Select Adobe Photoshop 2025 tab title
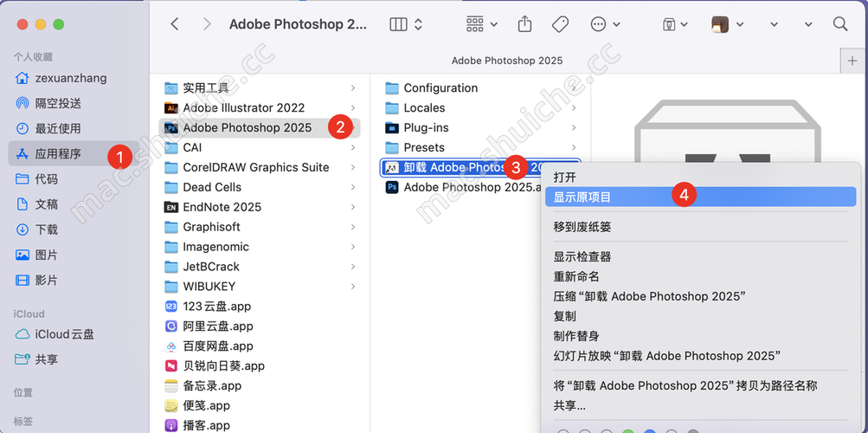Image resolution: width=868 pixels, height=433 pixels. 507,61
